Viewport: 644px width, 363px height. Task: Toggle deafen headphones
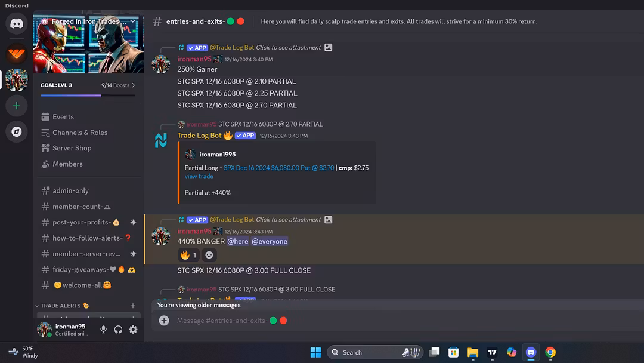[x=118, y=330]
